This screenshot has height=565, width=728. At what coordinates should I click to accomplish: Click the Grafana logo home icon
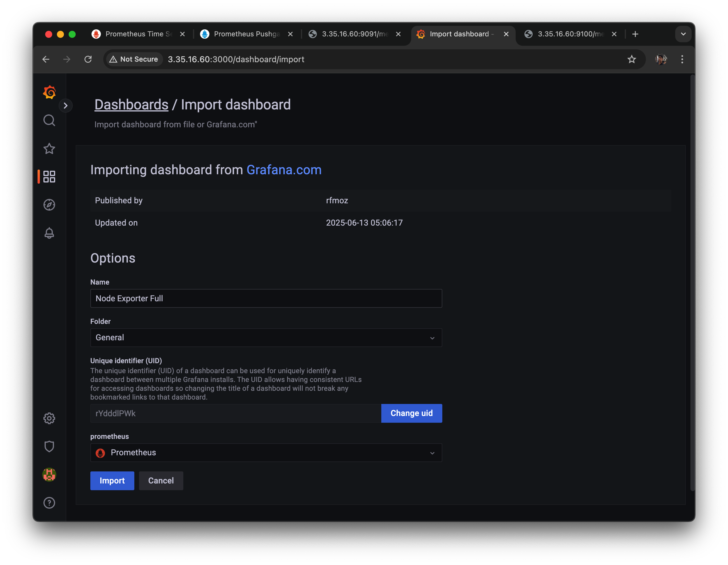click(49, 92)
